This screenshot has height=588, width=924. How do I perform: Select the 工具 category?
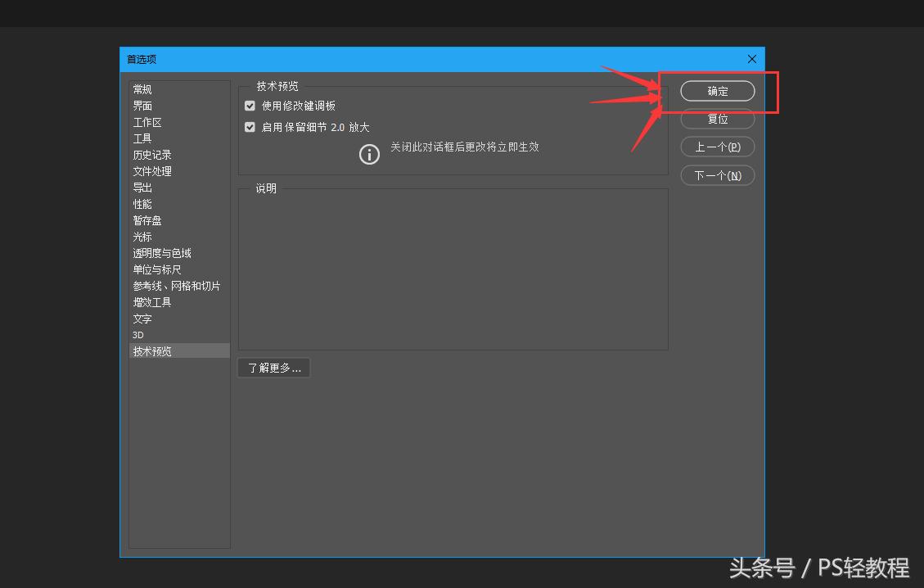142,138
